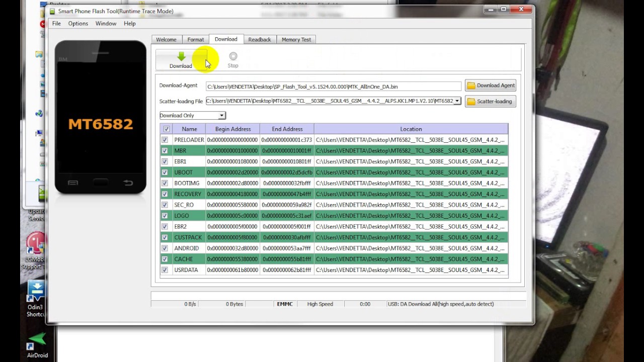Image resolution: width=644 pixels, height=362 pixels.
Task: Click the Location column header
Action: pos(411,129)
